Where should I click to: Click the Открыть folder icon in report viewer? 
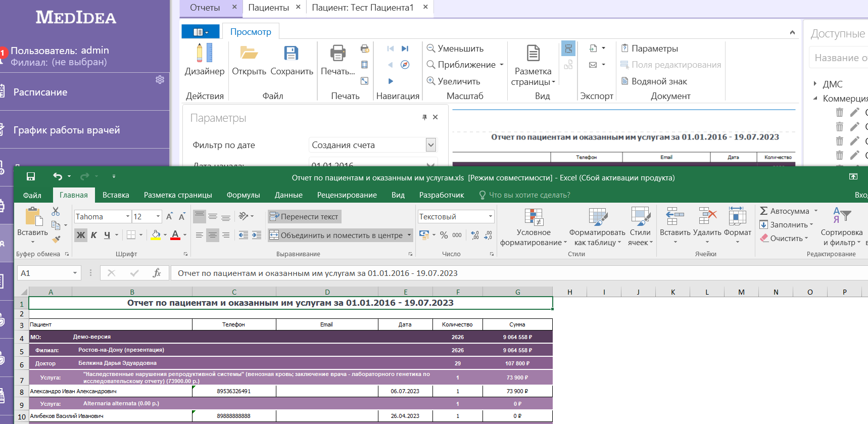[x=249, y=53]
